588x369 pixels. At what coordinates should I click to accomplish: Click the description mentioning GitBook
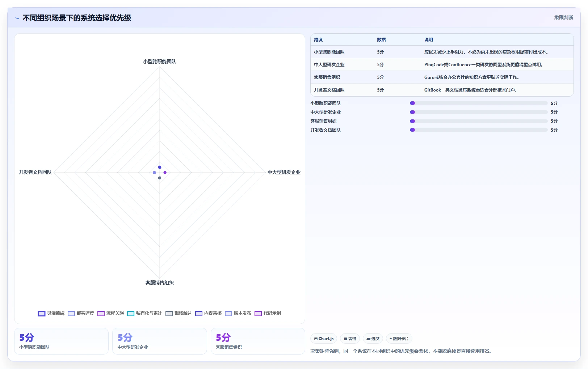pos(471,90)
